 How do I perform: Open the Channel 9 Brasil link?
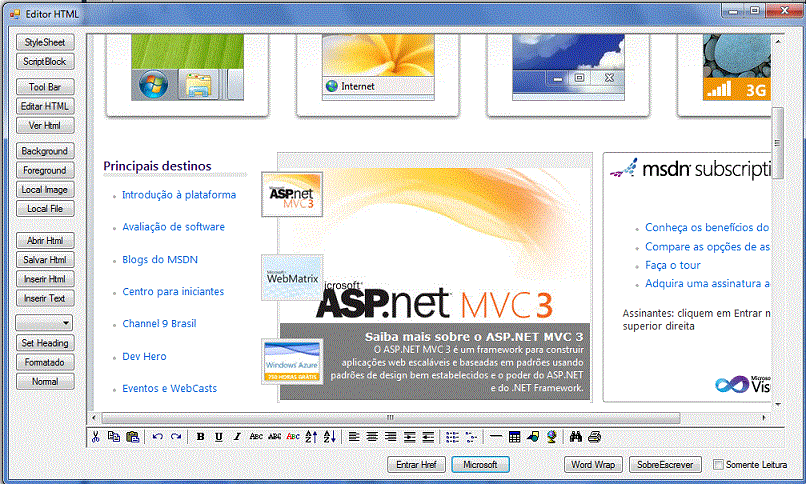coord(159,324)
